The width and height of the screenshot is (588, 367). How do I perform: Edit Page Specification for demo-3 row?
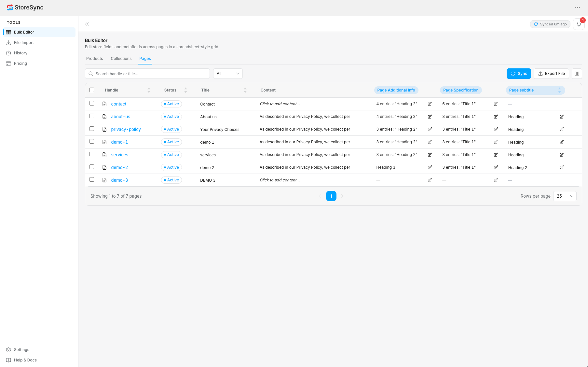(496, 180)
